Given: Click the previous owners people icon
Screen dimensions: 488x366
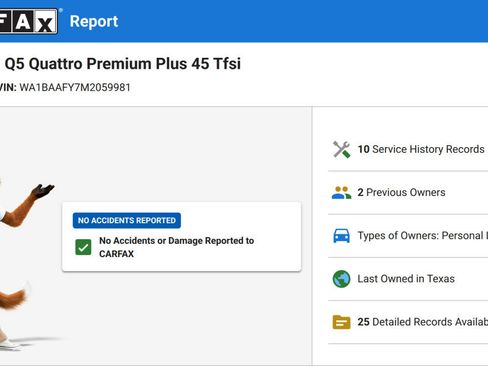Looking at the screenshot, I should click(341, 193).
